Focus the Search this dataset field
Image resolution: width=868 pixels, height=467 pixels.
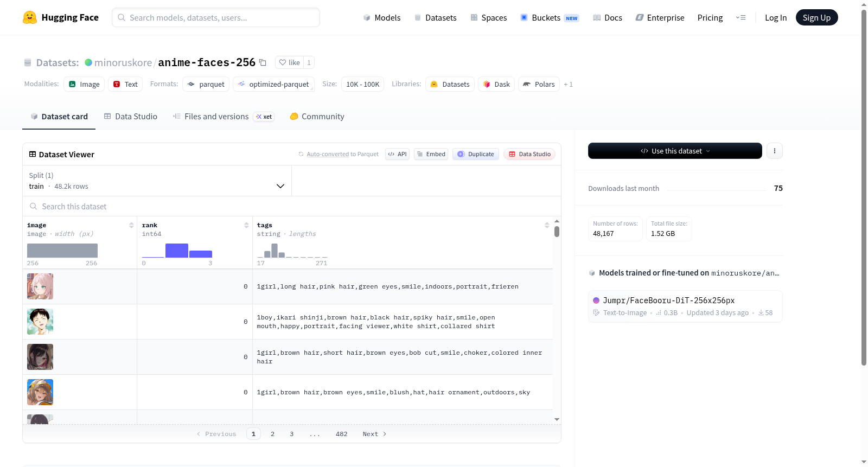(x=292, y=206)
